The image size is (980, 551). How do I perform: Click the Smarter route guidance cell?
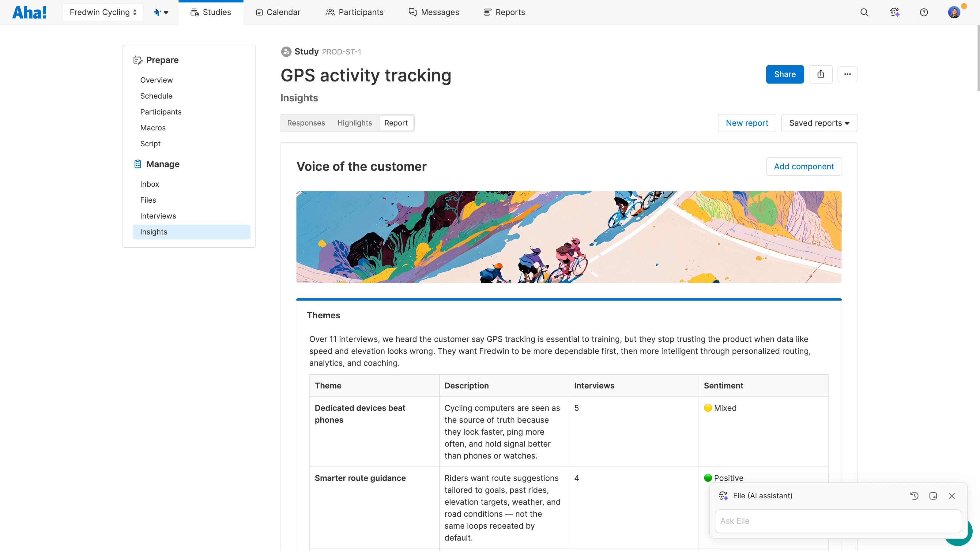(374, 508)
